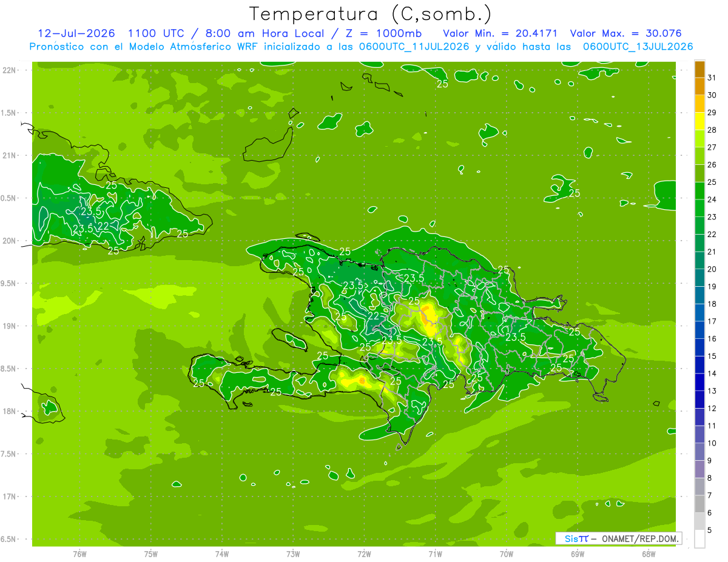Click the '22N' latitude axis label
Viewport: 728px width, 562px height.
click(x=9, y=70)
